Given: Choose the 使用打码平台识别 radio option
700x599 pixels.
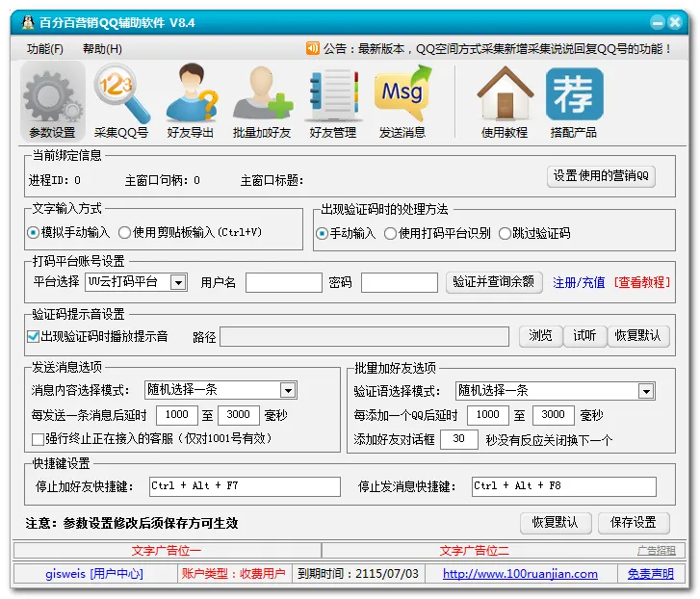Looking at the screenshot, I should [x=390, y=233].
